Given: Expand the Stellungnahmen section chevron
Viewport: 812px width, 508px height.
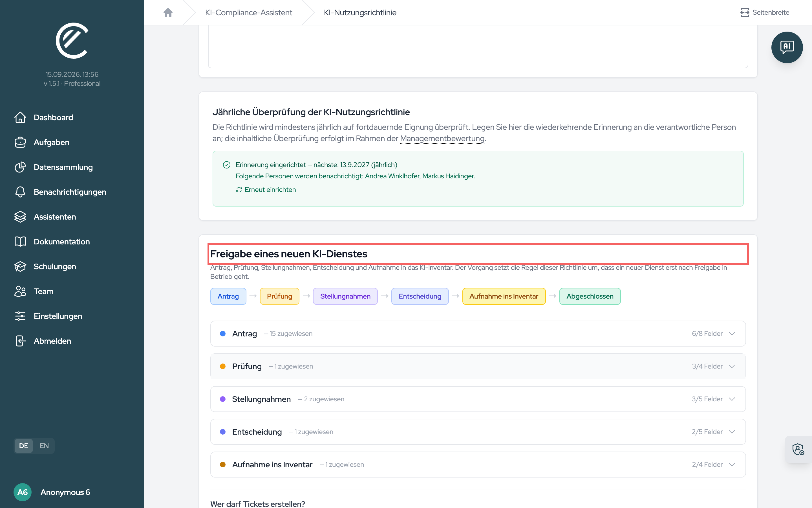Looking at the screenshot, I should [732, 399].
